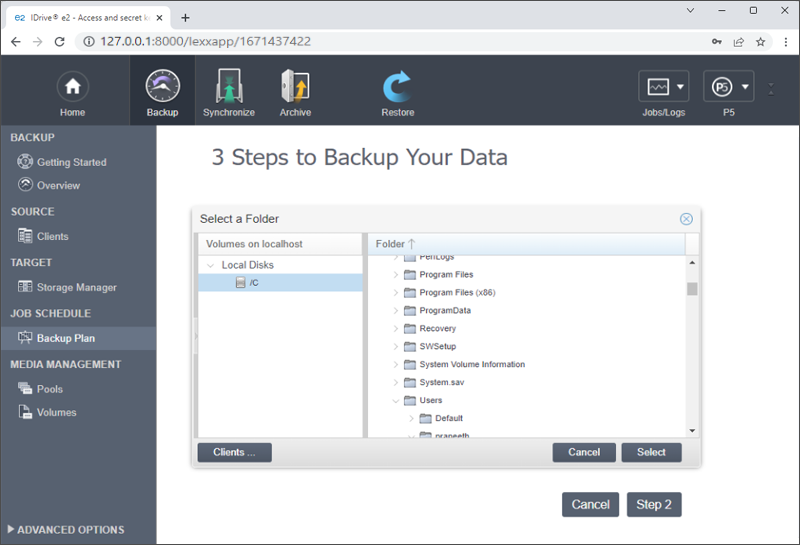800x545 pixels.
Task: Click the SWSetup folder icon
Action: [x=410, y=346]
